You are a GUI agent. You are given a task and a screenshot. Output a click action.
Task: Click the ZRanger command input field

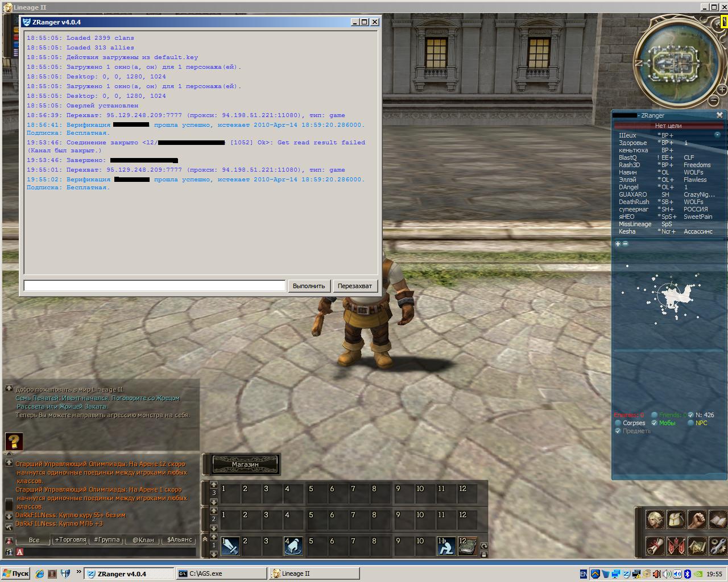click(154, 285)
